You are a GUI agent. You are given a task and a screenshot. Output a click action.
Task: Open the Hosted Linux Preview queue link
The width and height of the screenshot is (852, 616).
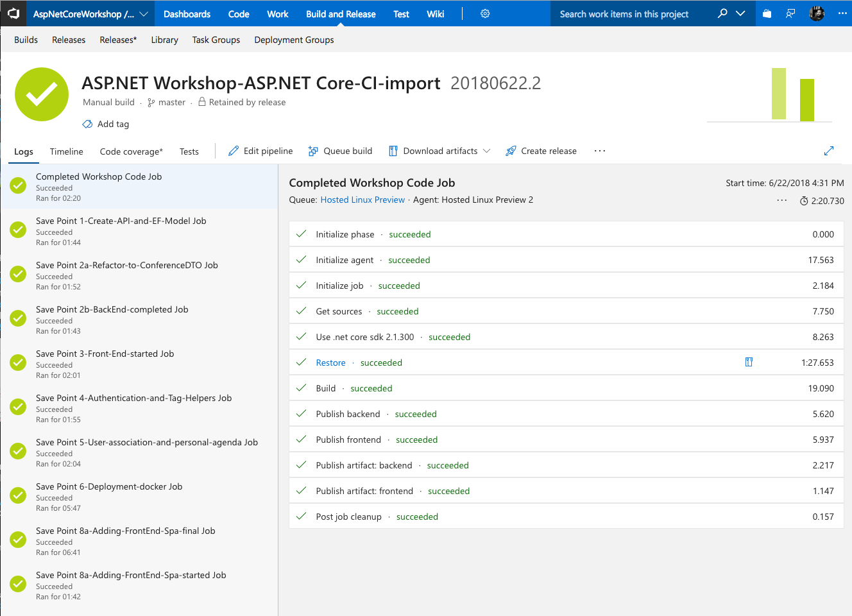tap(362, 200)
